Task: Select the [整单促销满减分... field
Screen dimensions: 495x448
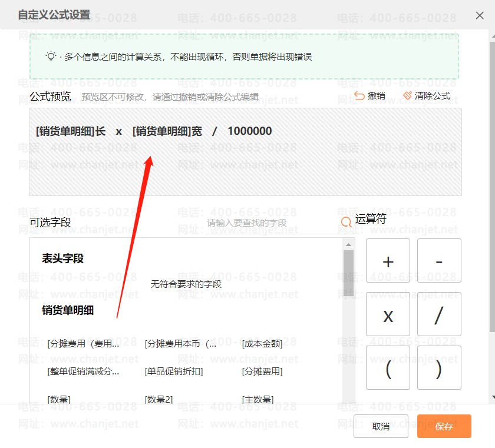Action: click(83, 371)
